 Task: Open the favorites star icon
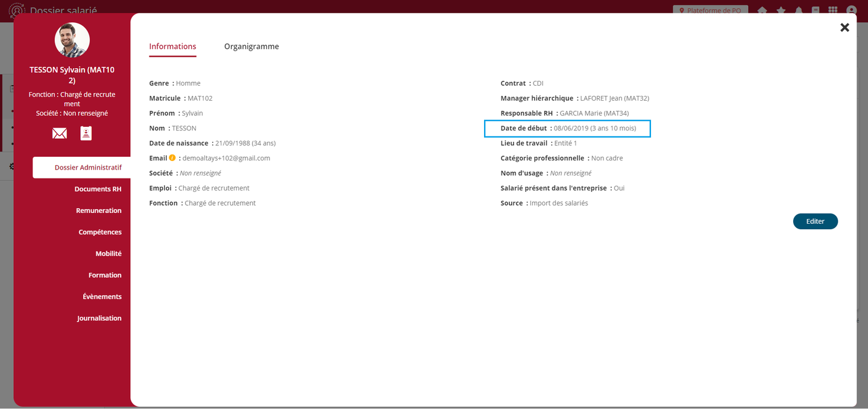pyautogui.click(x=781, y=10)
